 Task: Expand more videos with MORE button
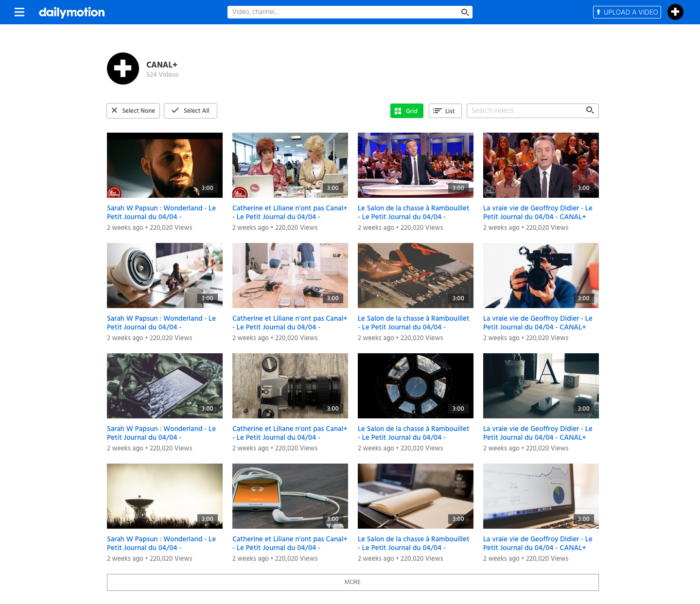coord(352,582)
